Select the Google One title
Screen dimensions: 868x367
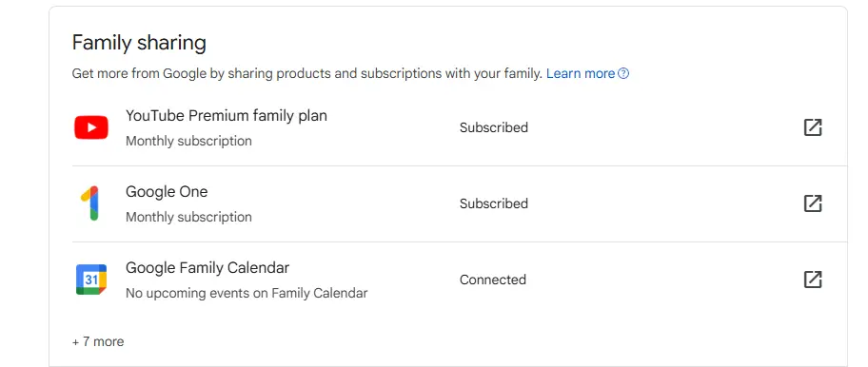pyautogui.click(x=167, y=192)
